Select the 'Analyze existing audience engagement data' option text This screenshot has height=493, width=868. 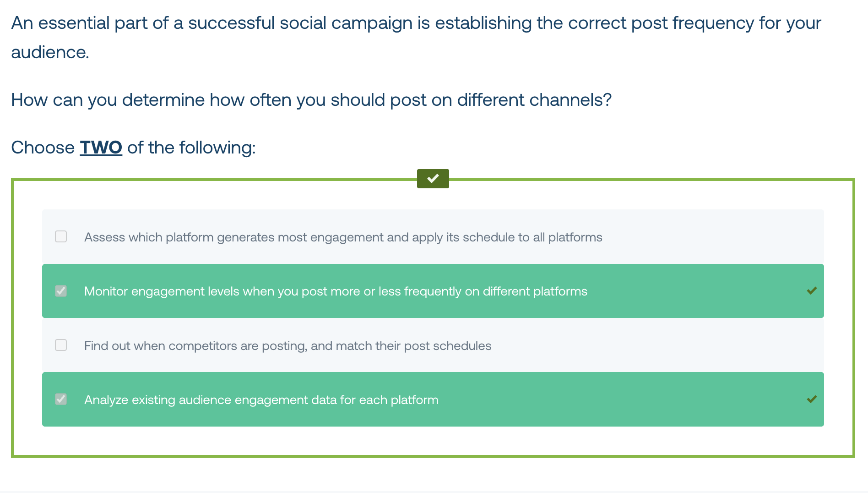261,400
